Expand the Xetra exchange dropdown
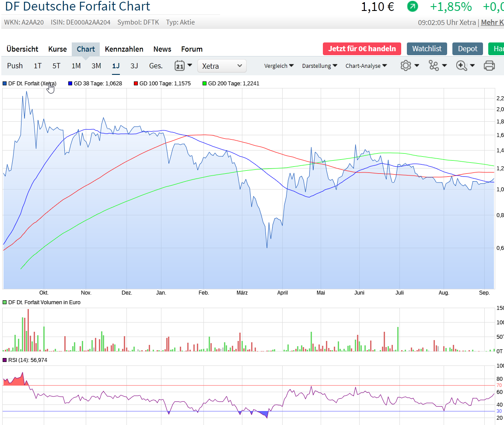 (222, 66)
